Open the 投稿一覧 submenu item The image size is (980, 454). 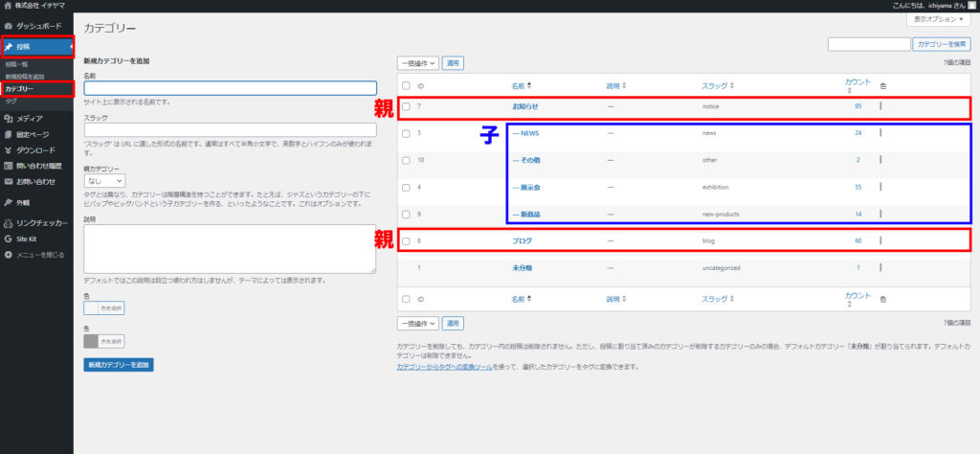(17, 64)
